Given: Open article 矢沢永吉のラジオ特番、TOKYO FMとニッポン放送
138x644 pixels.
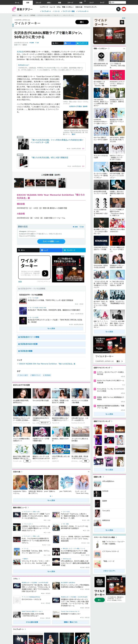Looking at the screenshot, I should coord(50,300).
